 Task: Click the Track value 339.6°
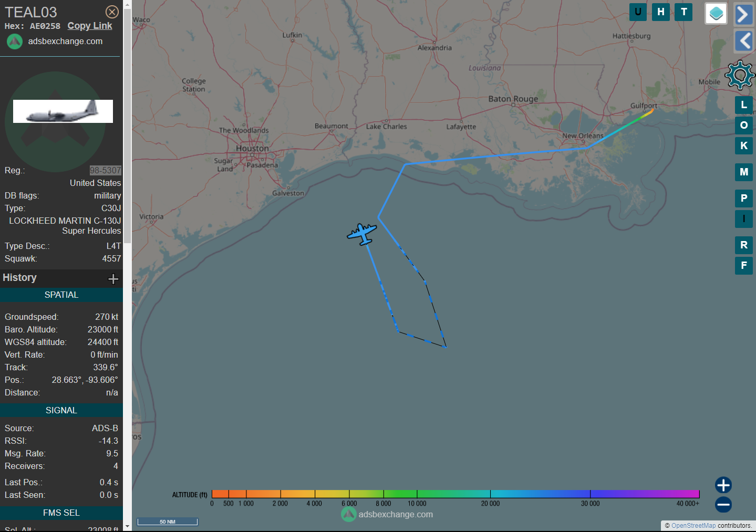(x=106, y=368)
